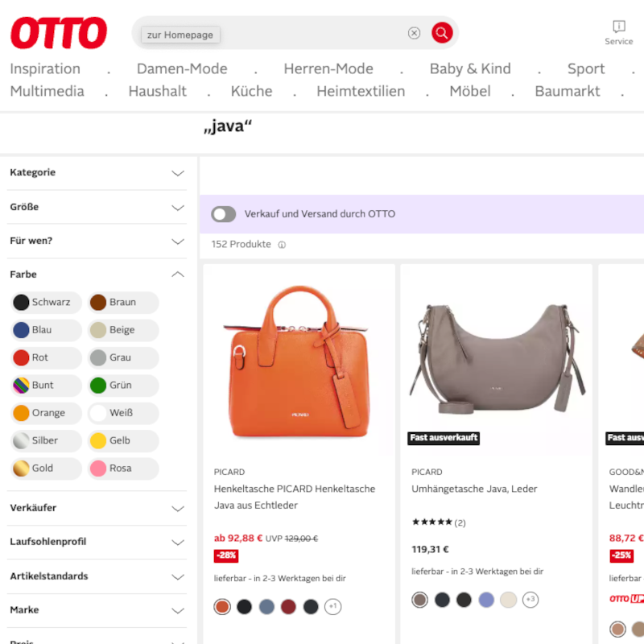The height and width of the screenshot is (644, 644).
Task: Open Umhängetasche Java, Leder product link
Action: pyautogui.click(x=474, y=489)
